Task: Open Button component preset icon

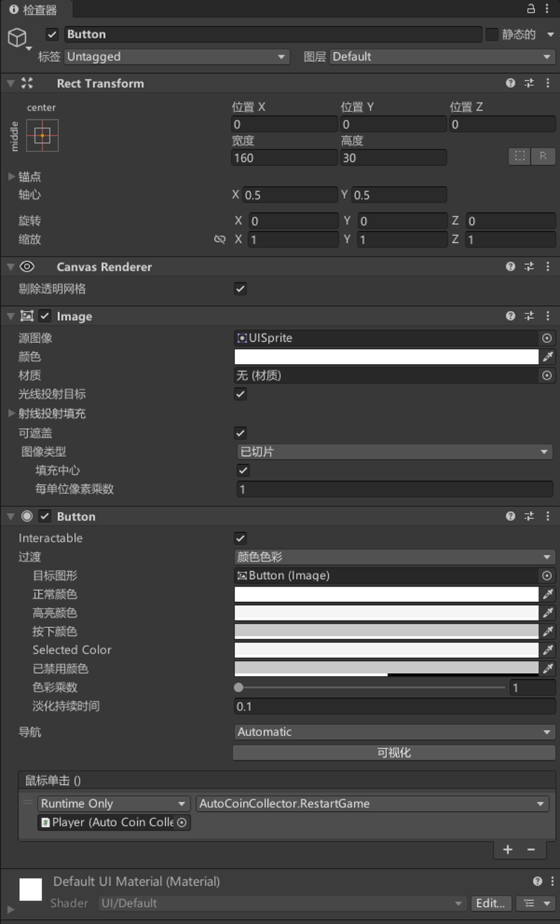Action: 530,516
